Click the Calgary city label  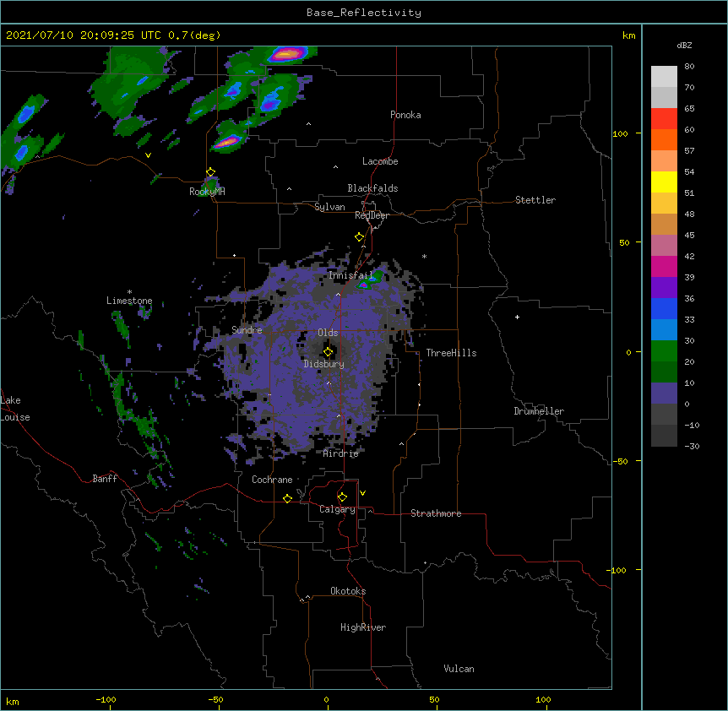pos(337,509)
